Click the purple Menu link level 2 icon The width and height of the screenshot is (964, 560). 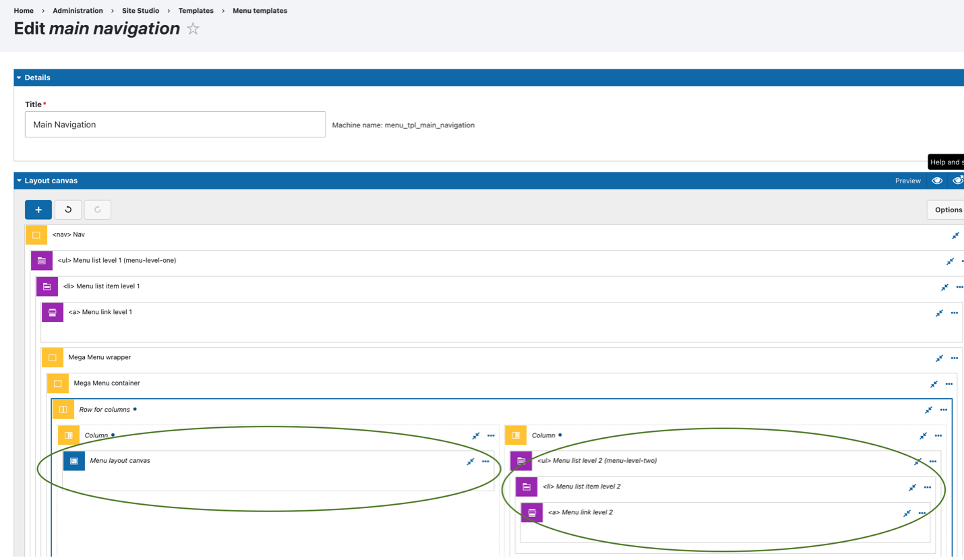(532, 513)
